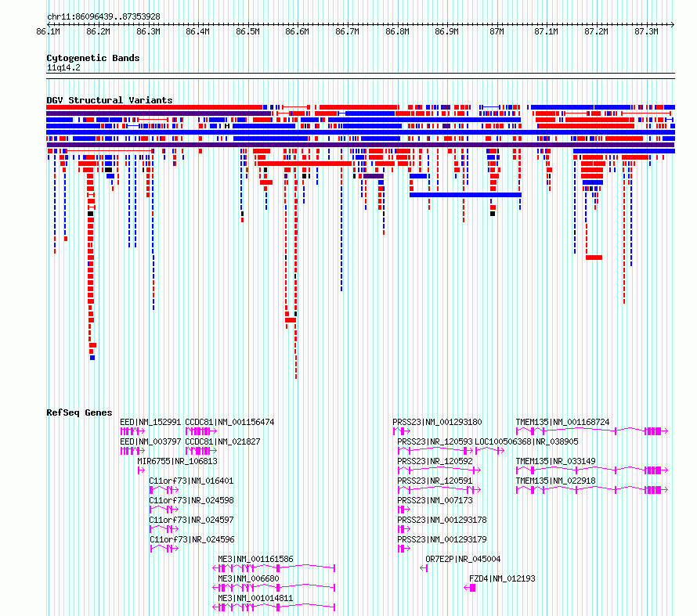
Task: Click the DGV Structural Variants track title
Action: [x=110, y=100]
